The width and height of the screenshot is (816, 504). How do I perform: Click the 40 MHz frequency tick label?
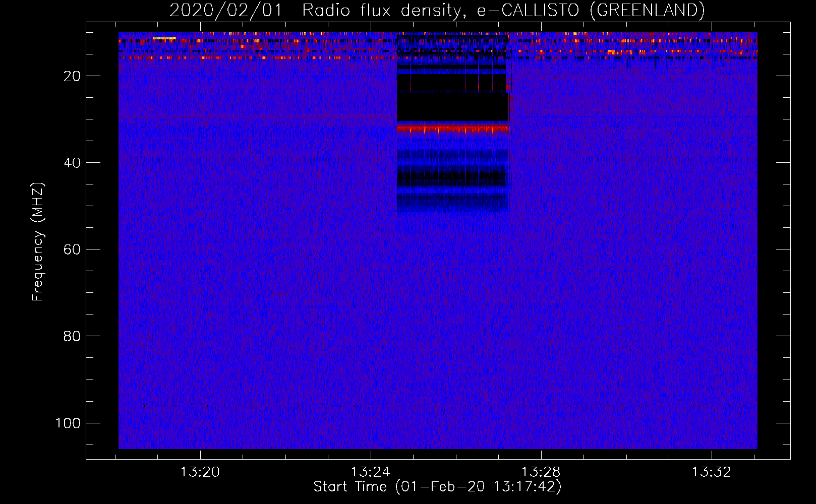coord(72,163)
